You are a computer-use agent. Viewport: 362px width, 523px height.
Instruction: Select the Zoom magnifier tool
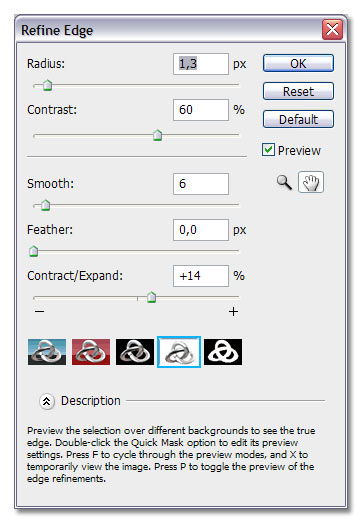point(284,182)
